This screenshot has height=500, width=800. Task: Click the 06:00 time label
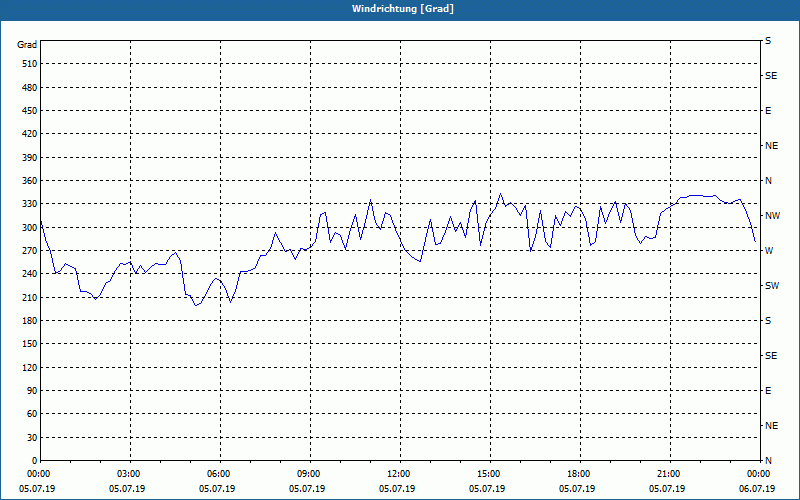217,474
